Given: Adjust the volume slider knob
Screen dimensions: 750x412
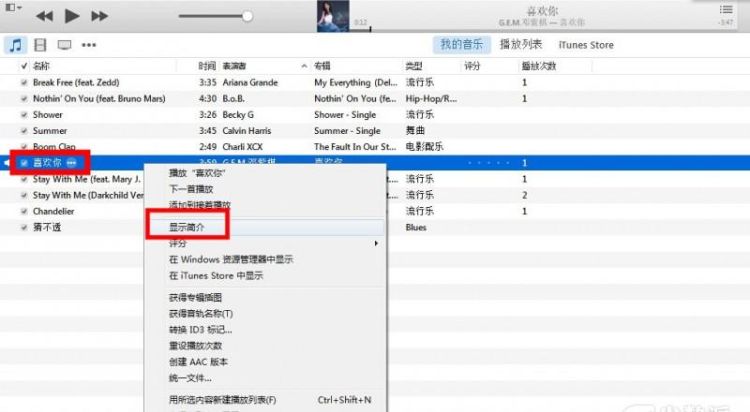Looking at the screenshot, I should (247, 16).
